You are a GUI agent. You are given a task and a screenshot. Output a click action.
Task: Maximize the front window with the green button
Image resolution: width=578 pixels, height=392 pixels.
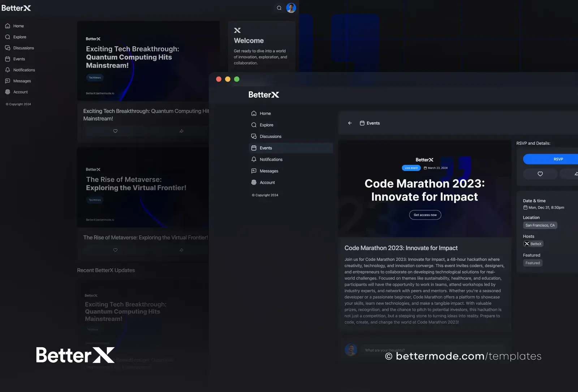coord(237,79)
